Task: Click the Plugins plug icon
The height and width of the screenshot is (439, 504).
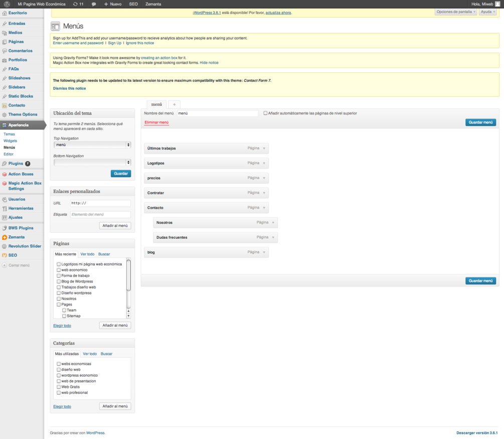Action: coord(5,164)
